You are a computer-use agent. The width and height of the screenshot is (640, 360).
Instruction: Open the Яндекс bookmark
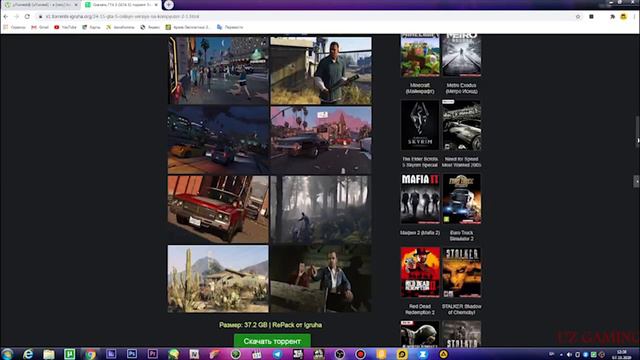tap(150, 27)
